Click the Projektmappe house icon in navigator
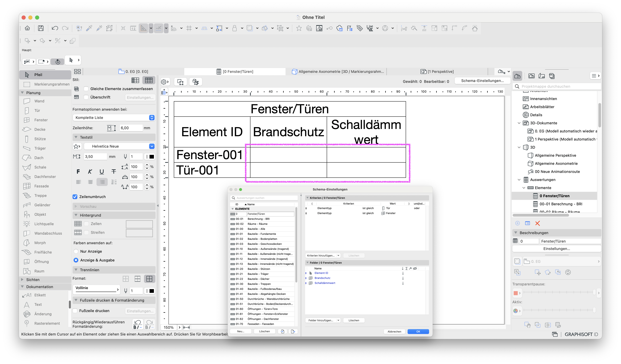 (517, 76)
